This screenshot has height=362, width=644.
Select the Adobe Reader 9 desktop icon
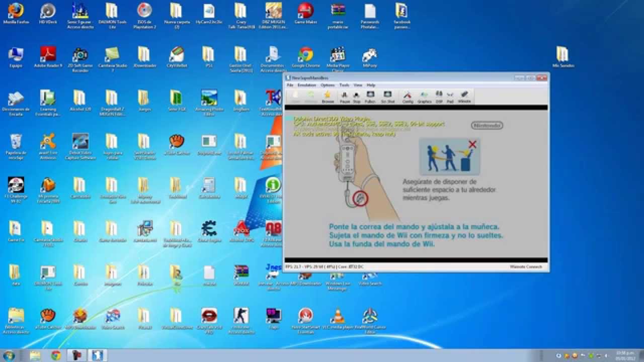pos(48,58)
